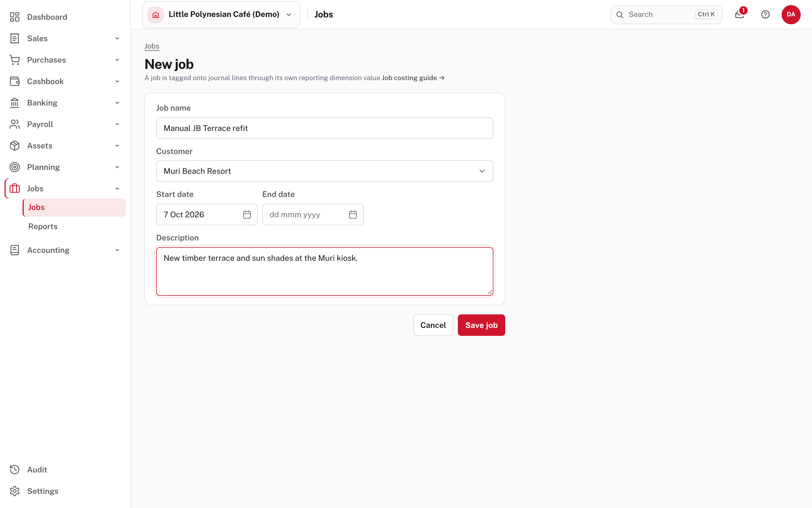812x508 pixels.
Task: Click the Sales receipt icon
Action: pos(14,38)
